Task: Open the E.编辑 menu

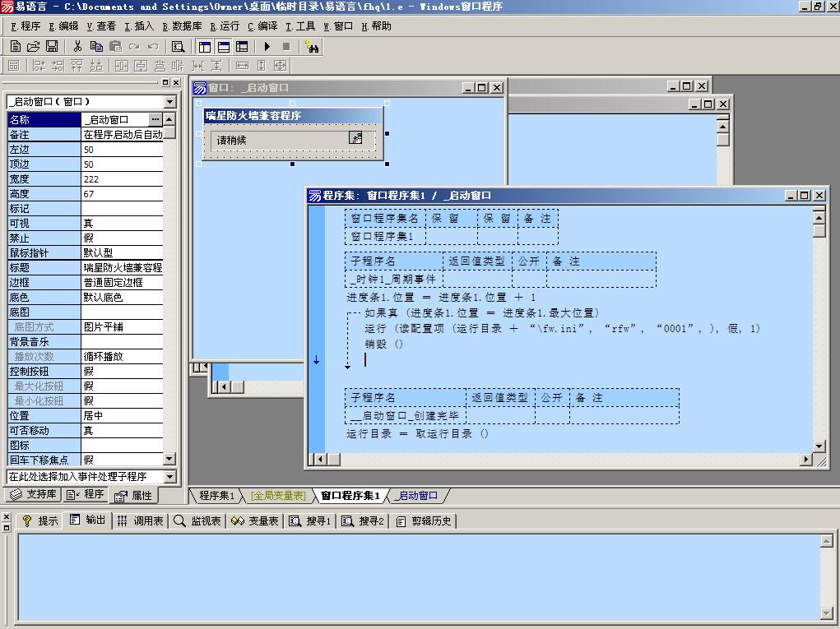Action: pos(63,26)
